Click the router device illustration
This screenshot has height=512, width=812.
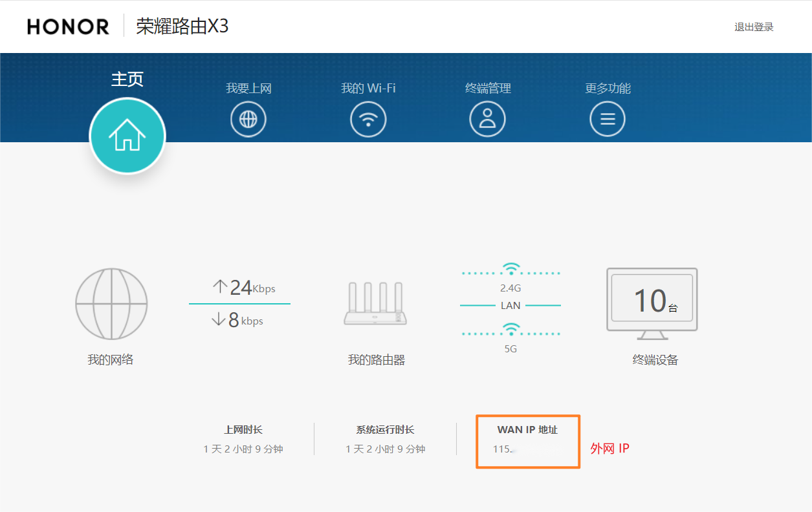coord(376,304)
